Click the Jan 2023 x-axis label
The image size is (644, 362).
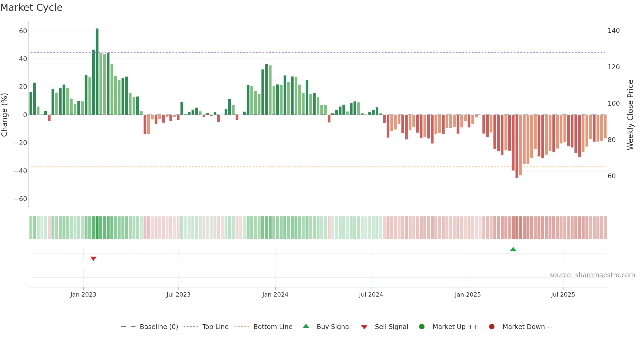pyautogui.click(x=83, y=294)
